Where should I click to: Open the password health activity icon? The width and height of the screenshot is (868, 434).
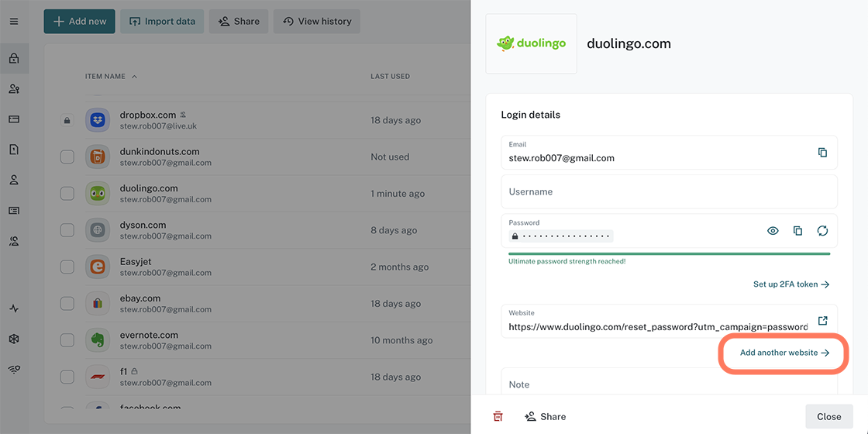(x=14, y=308)
